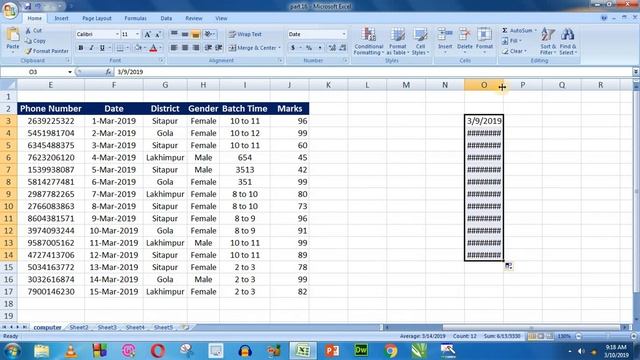Screen dimensions: 640x360
Task: Click the Orientation icon
Action: point(209,34)
